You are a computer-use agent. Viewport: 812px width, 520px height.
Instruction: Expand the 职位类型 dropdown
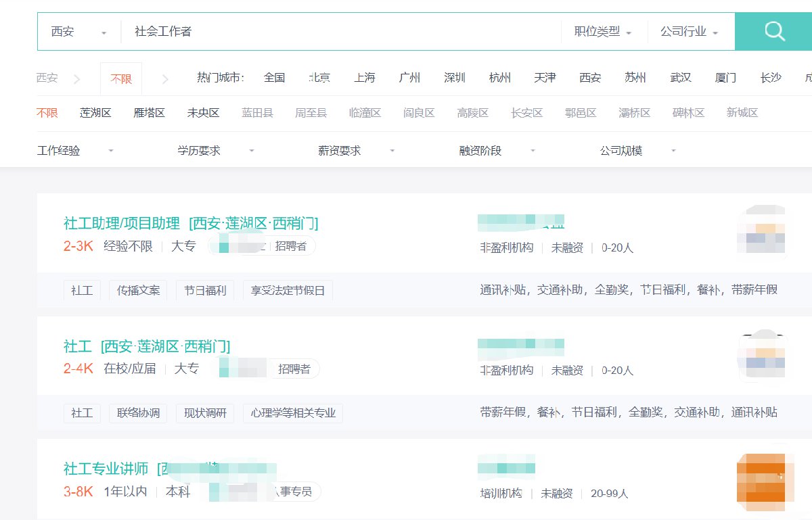(x=603, y=32)
